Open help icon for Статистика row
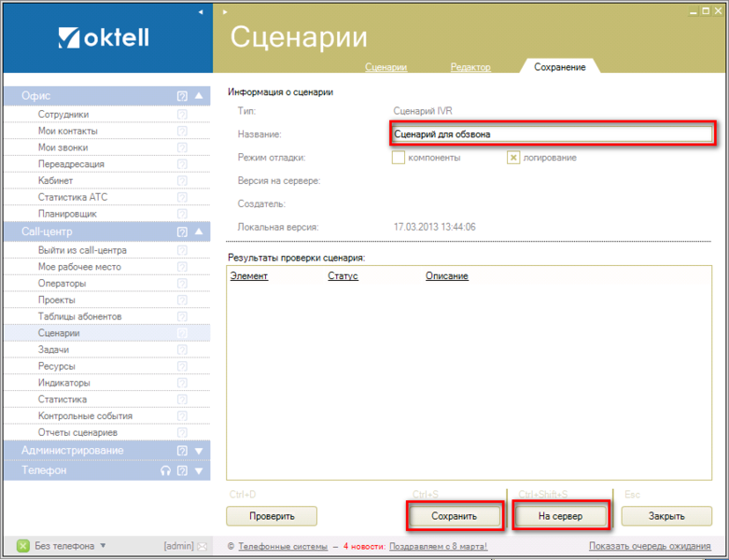The height and width of the screenshot is (560, 729). pyautogui.click(x=182, y=399)
